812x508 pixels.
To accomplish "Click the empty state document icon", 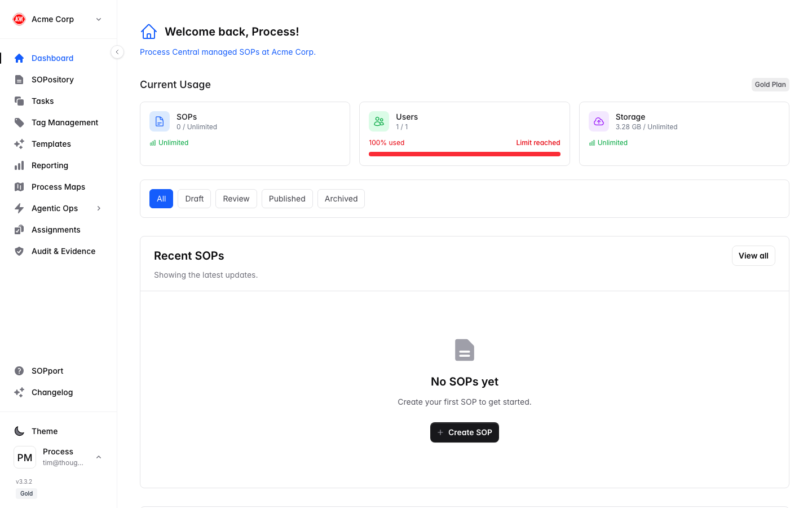I will coord(465,350).
